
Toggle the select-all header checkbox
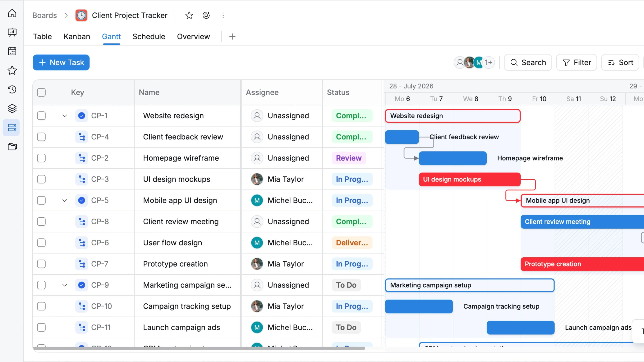tap(41, 93)
